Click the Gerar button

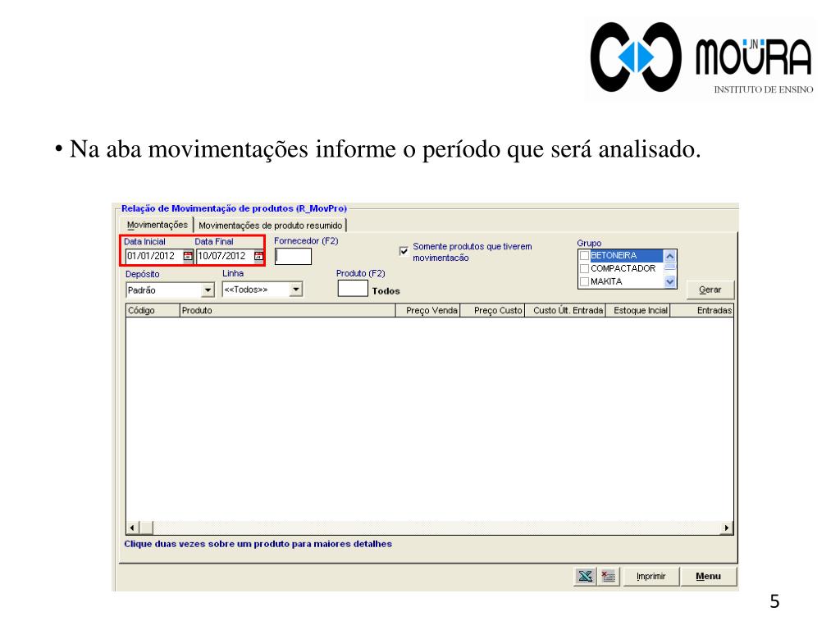pyautogui.click(x=710, y=290)
